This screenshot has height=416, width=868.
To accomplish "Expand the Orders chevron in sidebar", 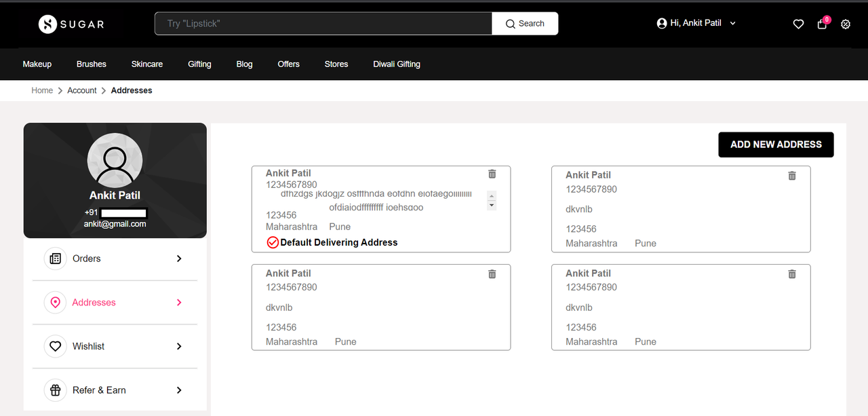I will [178, 259].
